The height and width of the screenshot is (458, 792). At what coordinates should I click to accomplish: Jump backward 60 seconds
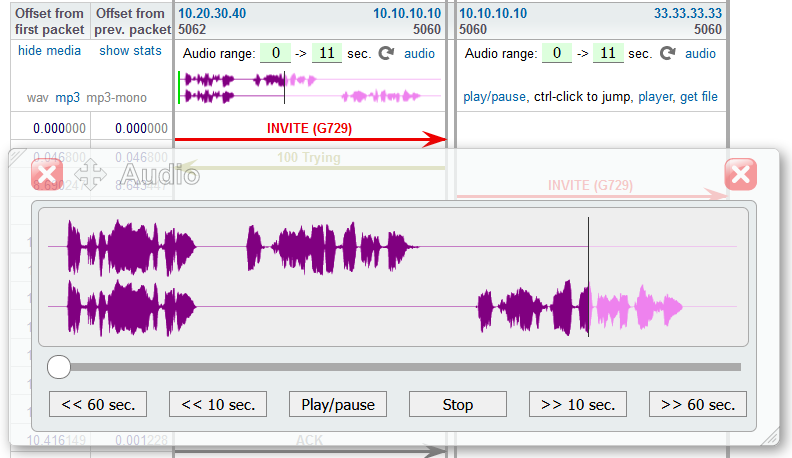(98, 404)
